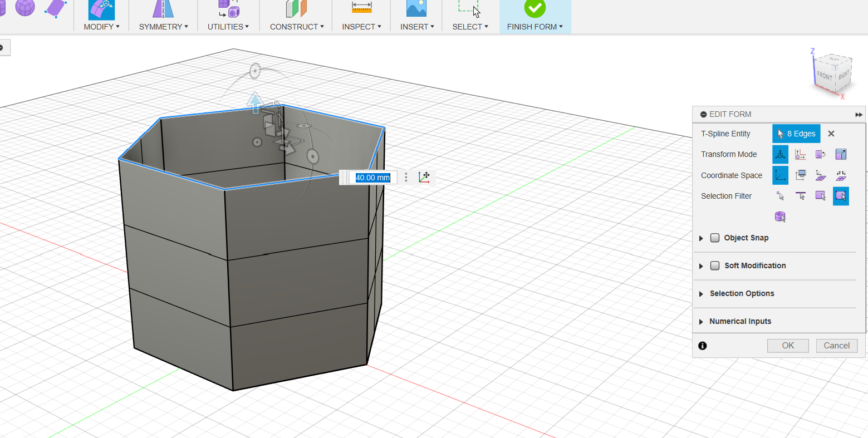Viewport: 868px width, 438px height.
Task: Expand the Soft Modification section arrow
Action: click(x=701, y=266)
